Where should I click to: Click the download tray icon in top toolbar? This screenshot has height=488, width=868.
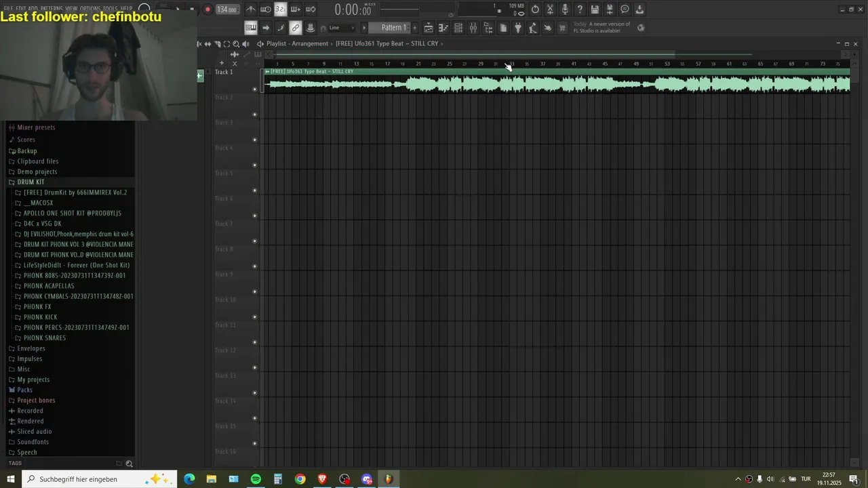tap(639, 9)
